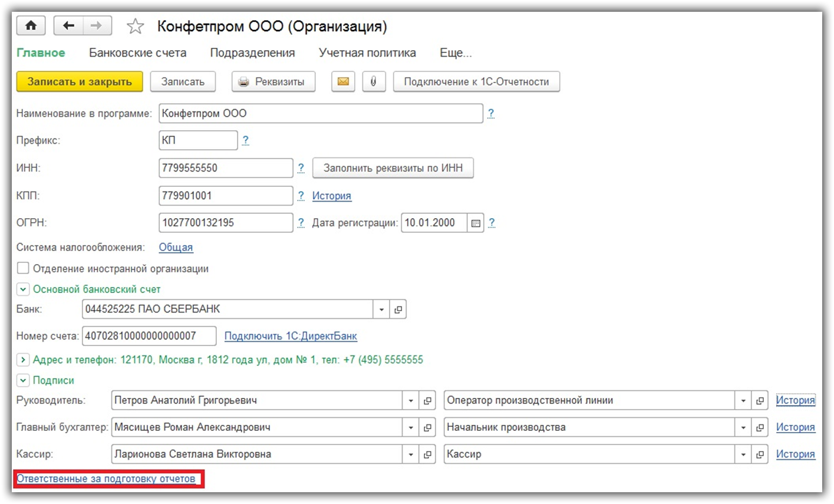This screenshot has width=834, height=504.
Task: Print Реквизиты button
Action: pyautogui.click(x=273, y=82)
